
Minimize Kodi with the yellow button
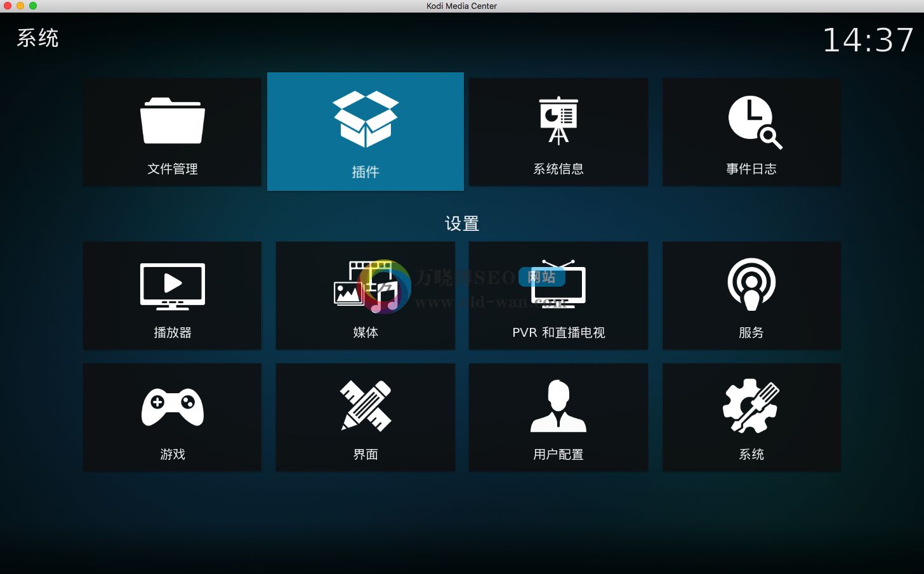(20, 6)
